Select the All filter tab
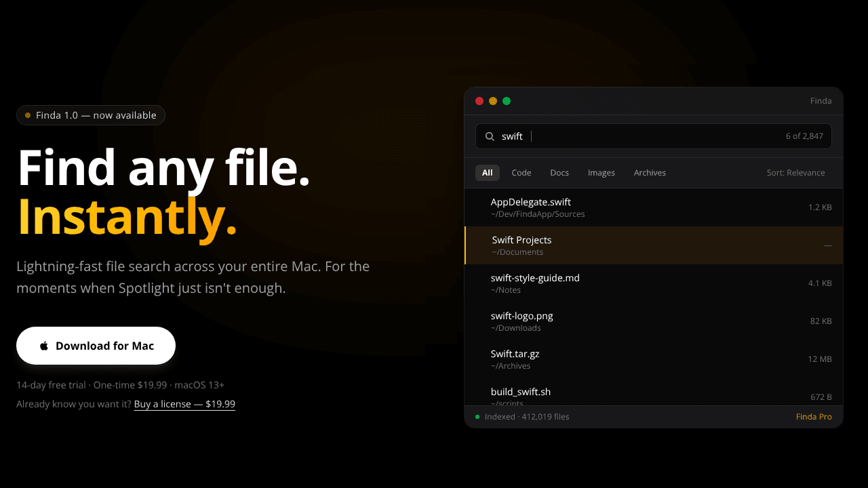 point(488,173)
